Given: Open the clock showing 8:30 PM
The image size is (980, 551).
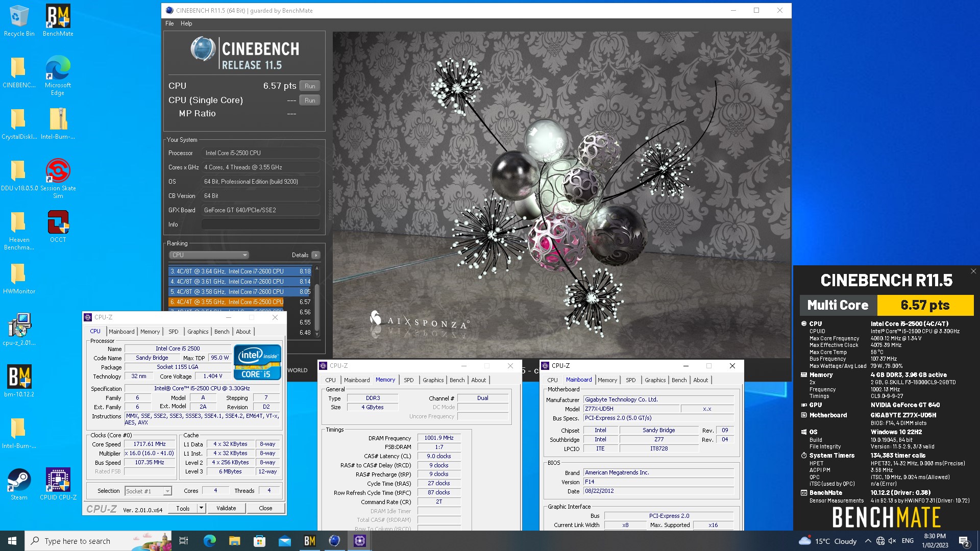Looking at the screenshot, I should click(935, 541).
